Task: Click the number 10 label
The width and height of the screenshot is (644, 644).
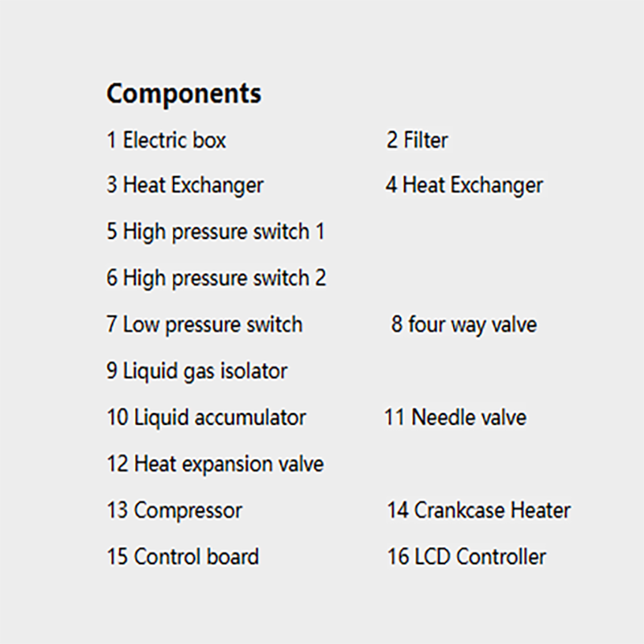Action: [118, 417]
